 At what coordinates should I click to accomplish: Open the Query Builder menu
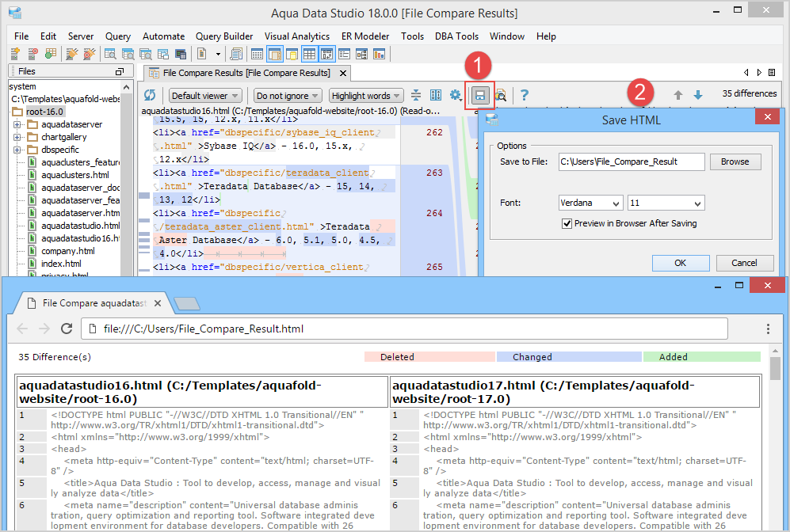[x=224, y=36]
